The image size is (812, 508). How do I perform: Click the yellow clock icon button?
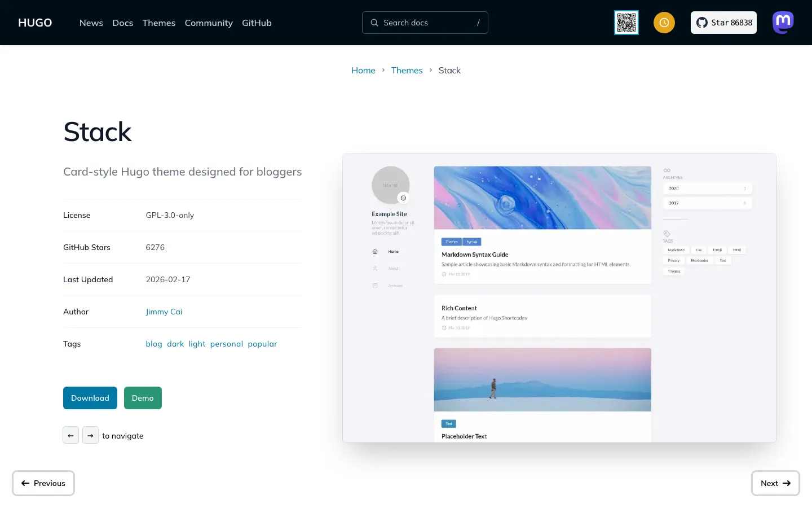(664, 23)
